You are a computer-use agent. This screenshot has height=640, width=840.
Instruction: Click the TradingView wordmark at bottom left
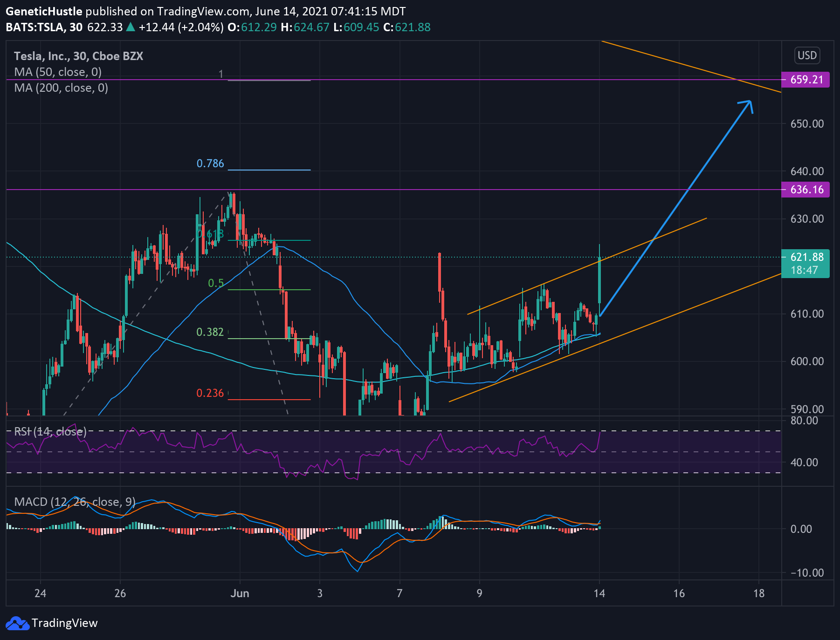click(x=65, y=623)
